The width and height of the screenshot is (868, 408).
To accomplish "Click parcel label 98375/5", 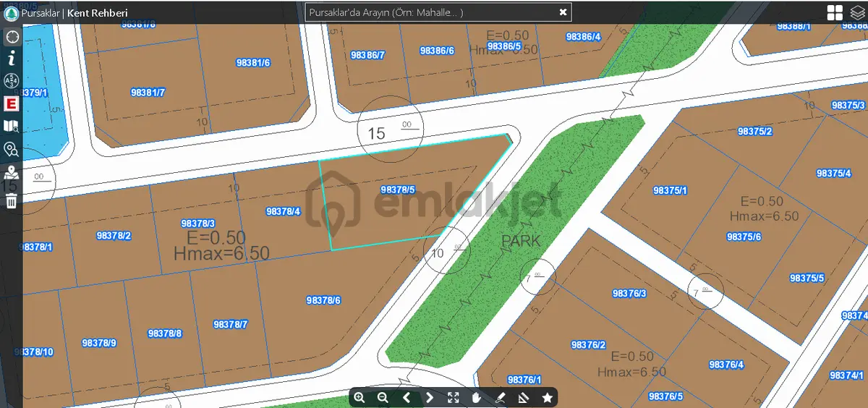I will [x=807, y=278].
